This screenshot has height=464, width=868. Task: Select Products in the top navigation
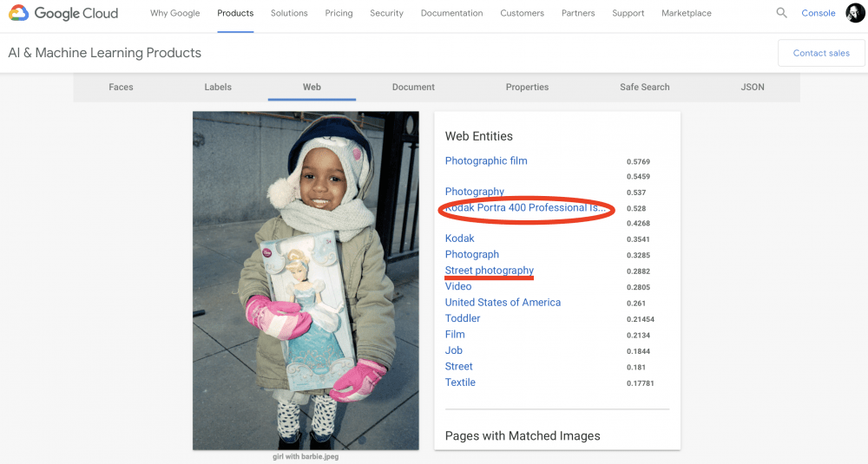235,13
